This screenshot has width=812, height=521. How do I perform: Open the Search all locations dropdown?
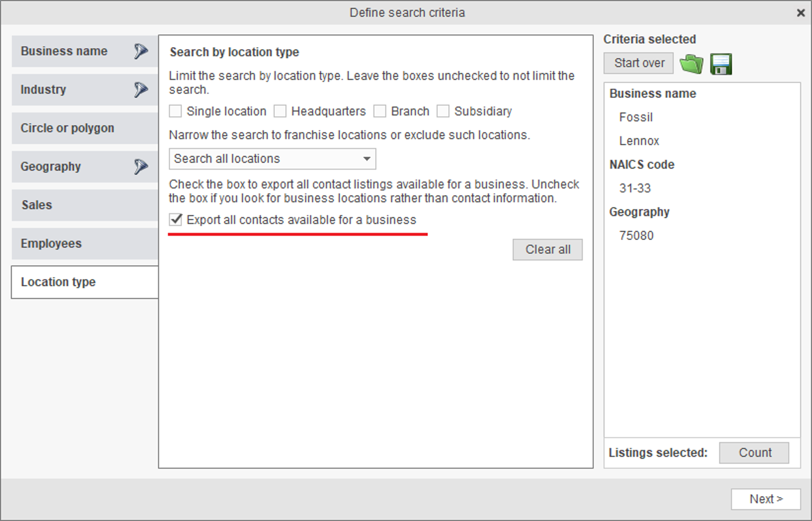tap(273, 159)
